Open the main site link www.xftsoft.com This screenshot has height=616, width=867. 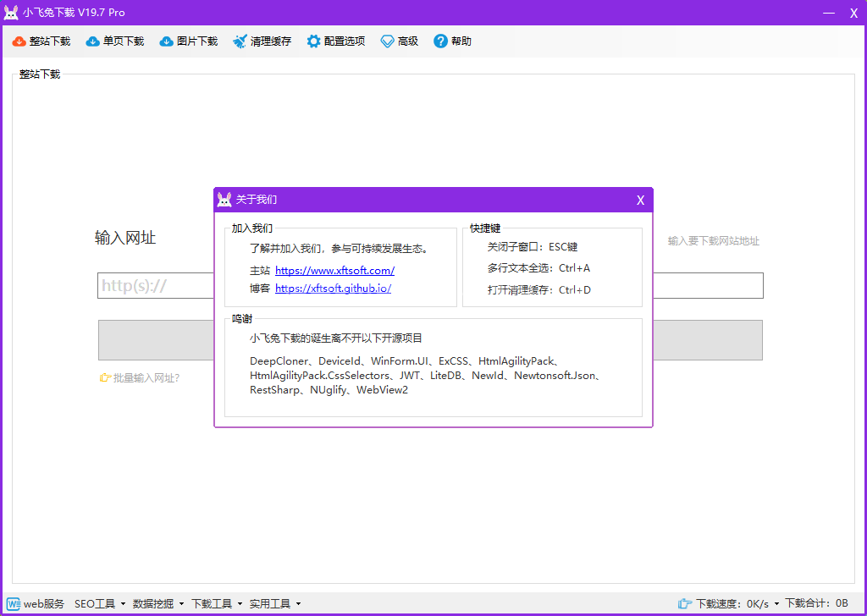pos(334,271)
